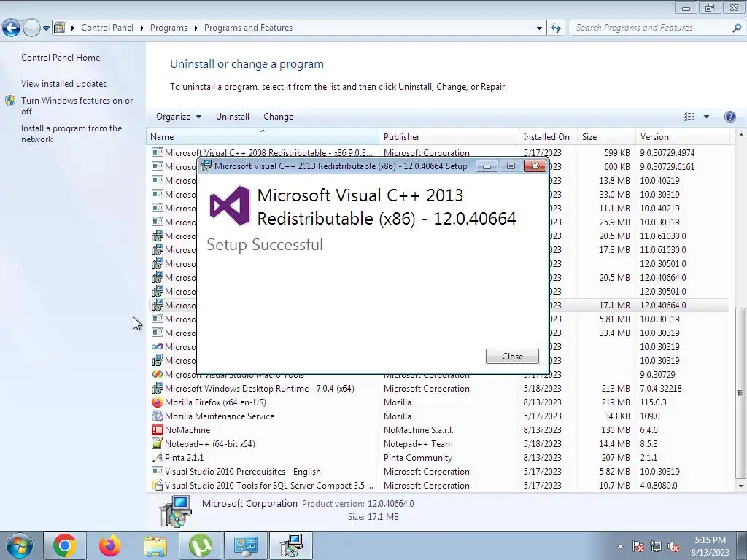Click the Windows Desktop Runtime icon
The height and width of the screenshot is (560, 747).
point(158,389)
